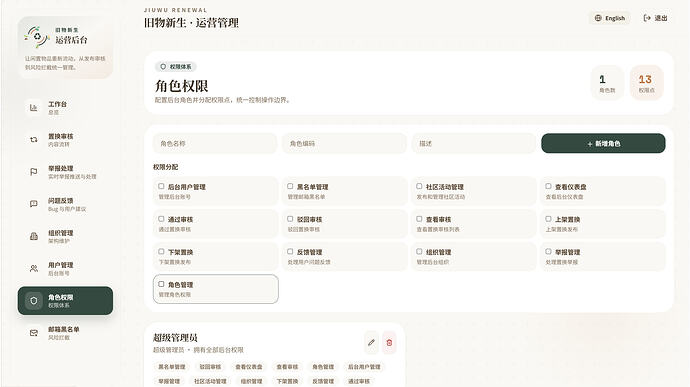The height and width of the screenshot is (387, 690).
Task: Click the 举报管理 tag under 超级管理员
Action: point(169,381)
